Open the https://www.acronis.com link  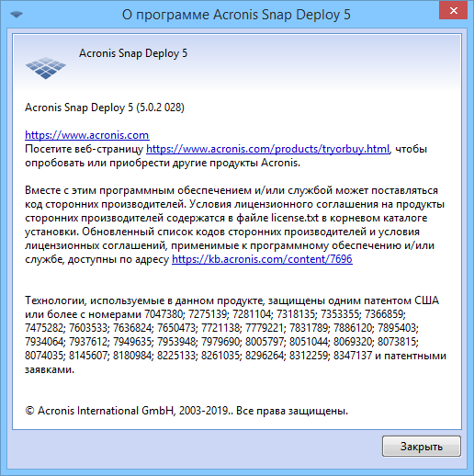pyautogui.click(x=87, y=135)
